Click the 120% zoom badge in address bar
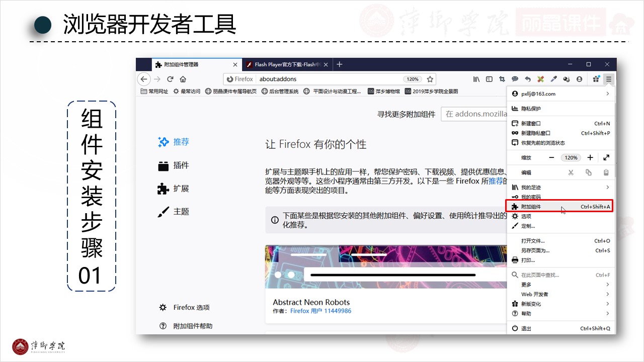Screen dimensions: 644x362 coord(413,79)
